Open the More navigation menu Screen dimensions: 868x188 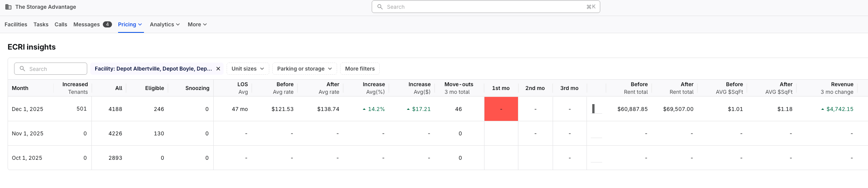click(197, 24)
